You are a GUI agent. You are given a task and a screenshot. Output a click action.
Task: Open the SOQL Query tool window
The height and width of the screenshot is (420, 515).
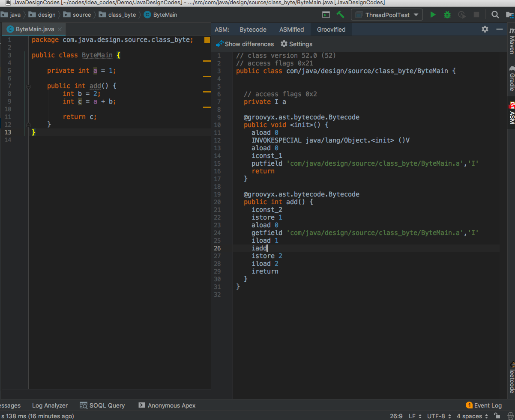point(102,405)
